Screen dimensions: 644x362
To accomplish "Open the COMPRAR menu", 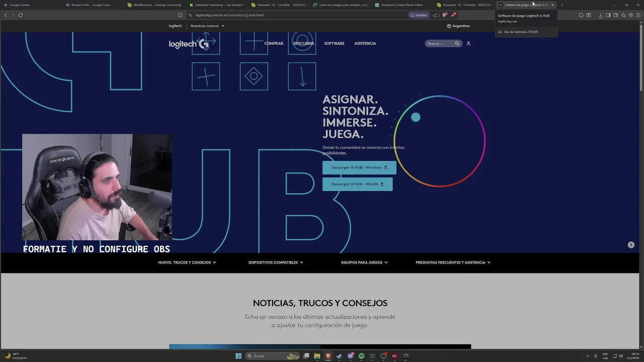I will [274, 43].
